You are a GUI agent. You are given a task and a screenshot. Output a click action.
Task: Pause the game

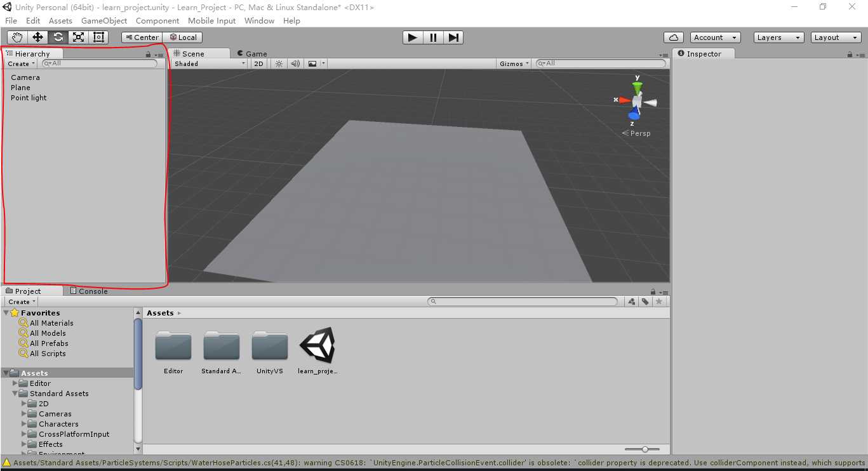pos(433,37)
